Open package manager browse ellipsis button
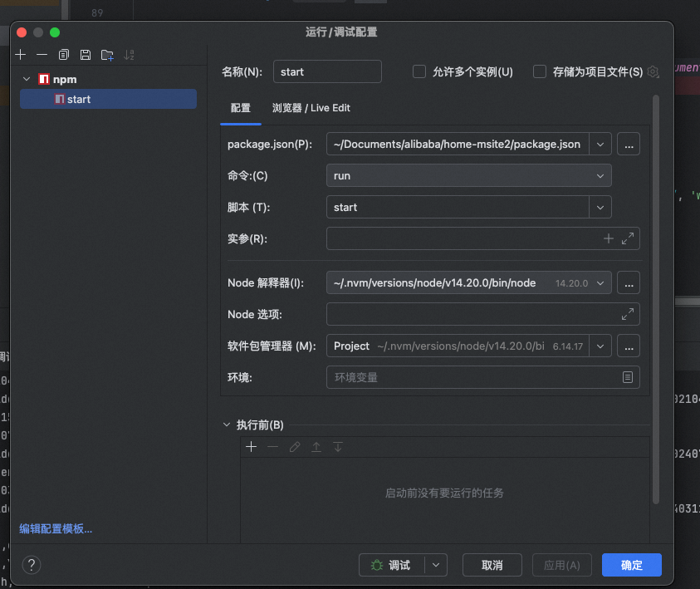The height and width of the screenshot is (589, 700). pos(629,346)
